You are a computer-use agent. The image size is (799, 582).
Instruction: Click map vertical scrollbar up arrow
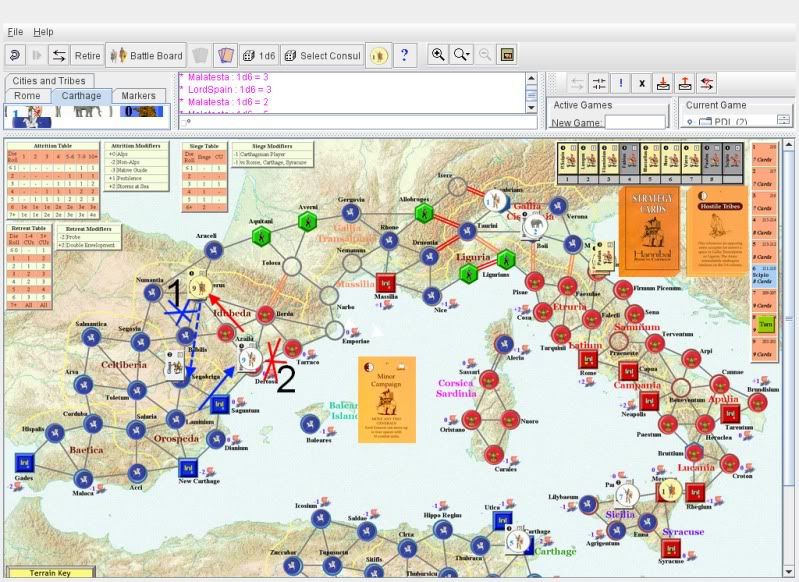[789, 144]
